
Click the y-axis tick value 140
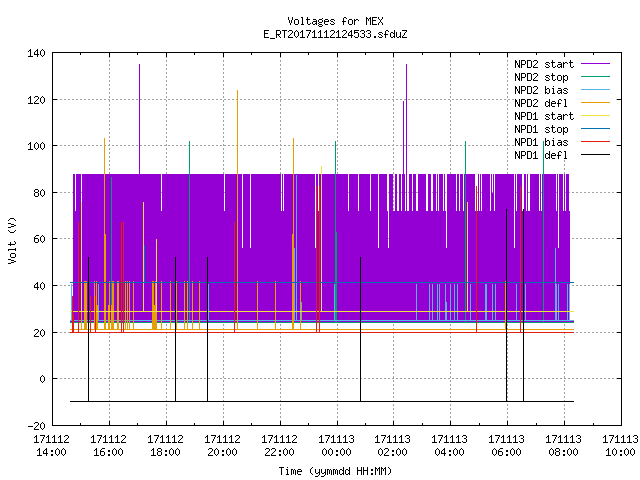click(36, 53)
